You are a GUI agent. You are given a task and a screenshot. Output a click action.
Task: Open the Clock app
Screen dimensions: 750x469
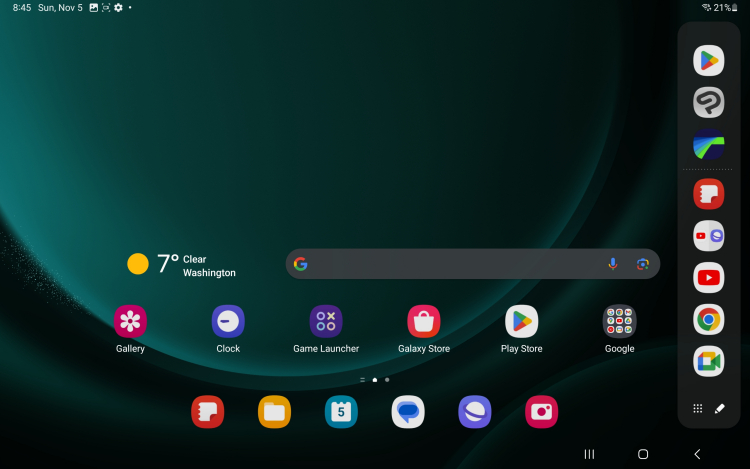[228, 321]
